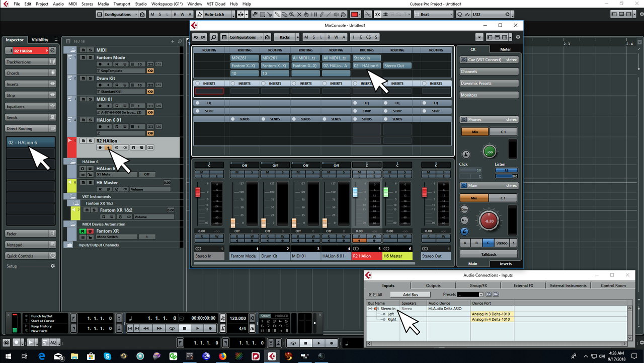Click the MixConsole redo arrow icon
This screenshot has width=644, height=363.
click(203, 37)
